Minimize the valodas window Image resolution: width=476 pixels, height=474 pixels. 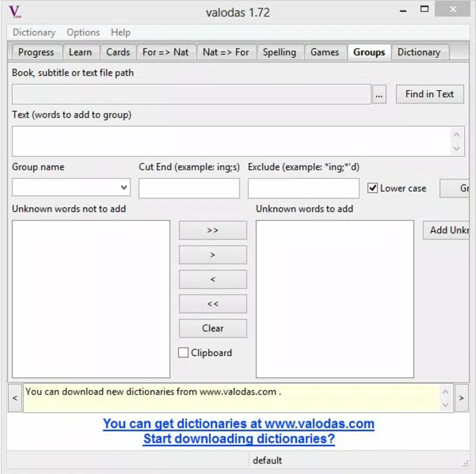(403, 10)
